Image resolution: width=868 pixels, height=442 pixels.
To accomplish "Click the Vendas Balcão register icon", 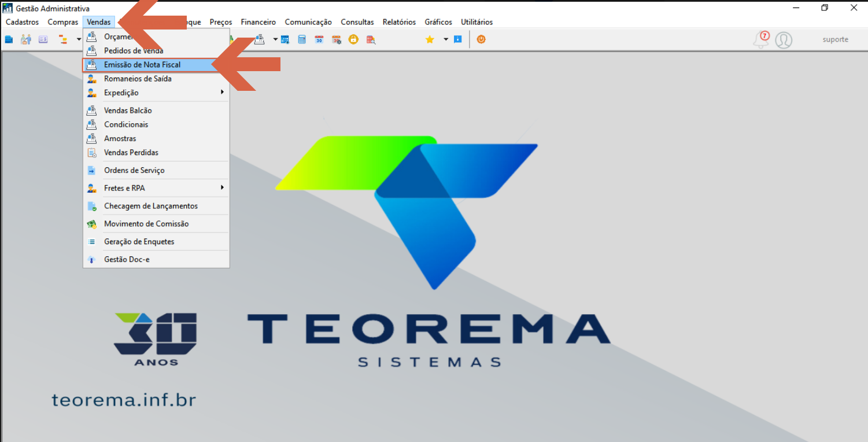I will click(x=91, y=110).
